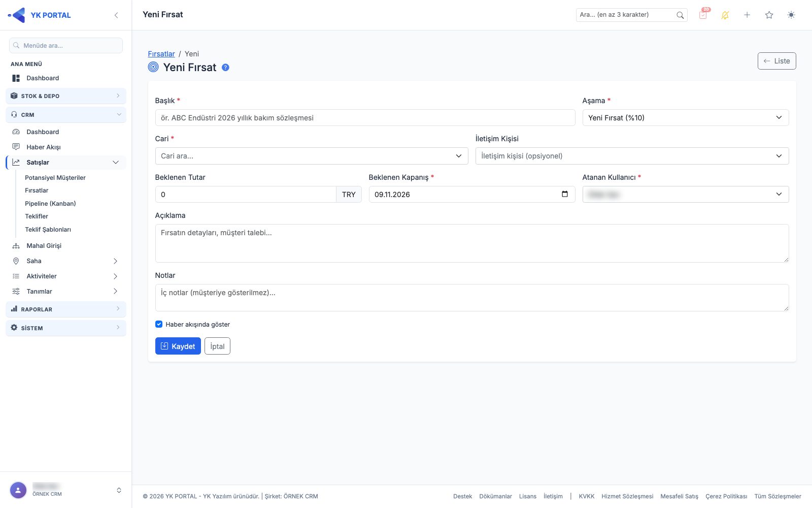
Task: Click the user avatar at sidebar bottom
Action: [18, 490]
